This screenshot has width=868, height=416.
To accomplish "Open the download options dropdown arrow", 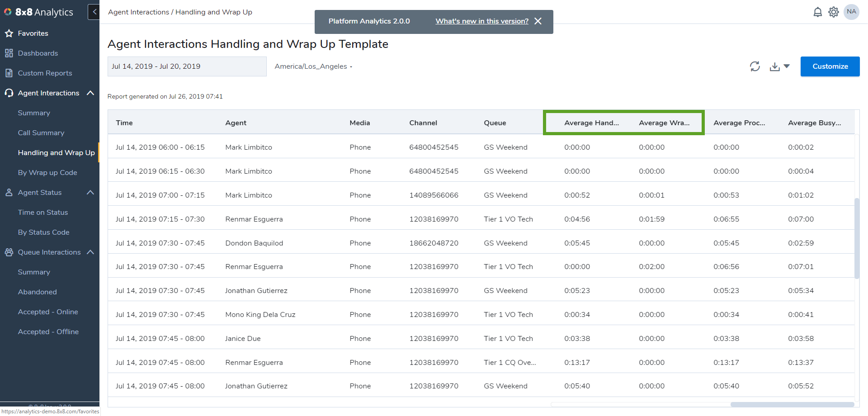I will 787,66.
